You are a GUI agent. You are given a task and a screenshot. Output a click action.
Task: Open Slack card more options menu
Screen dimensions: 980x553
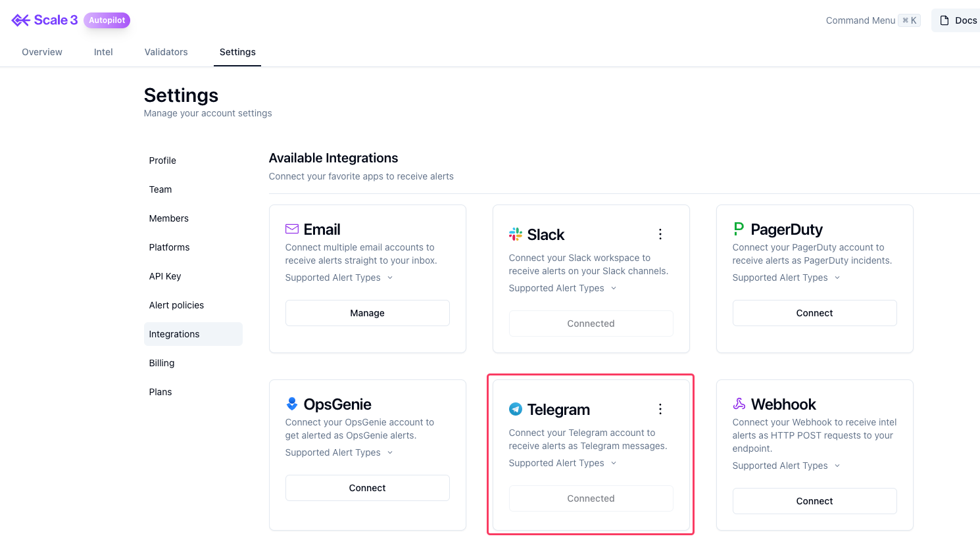(660, 234)
